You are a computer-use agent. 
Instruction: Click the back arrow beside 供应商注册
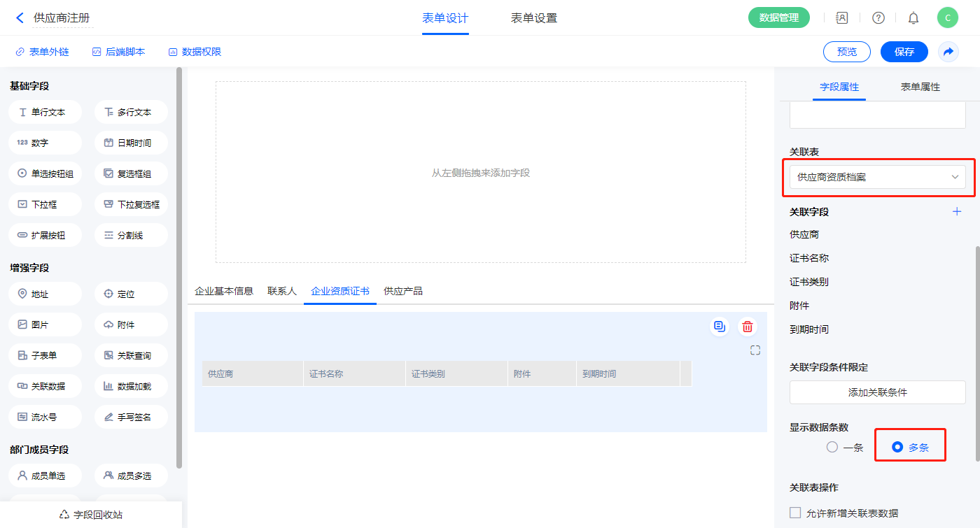20,18
